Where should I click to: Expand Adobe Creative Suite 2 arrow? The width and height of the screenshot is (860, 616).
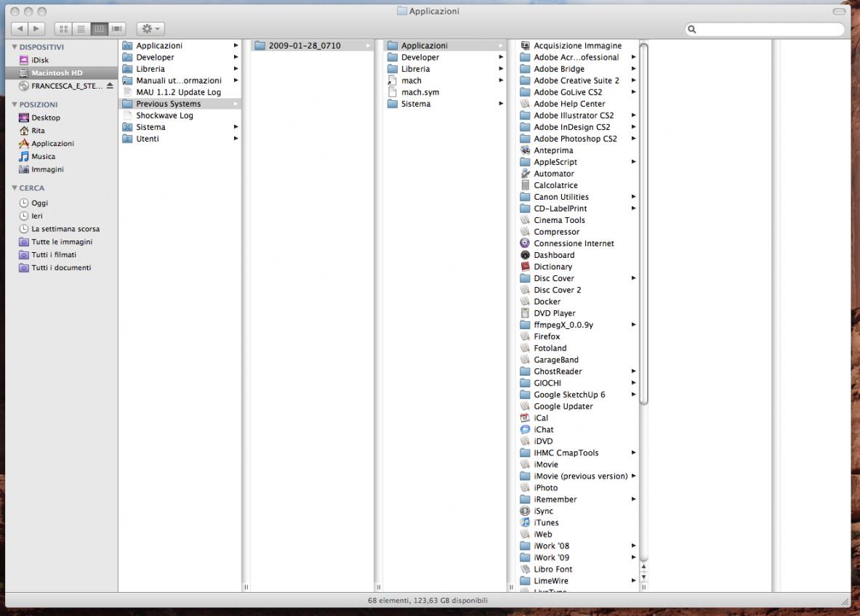pyautogui.click(x=633, y=80)
